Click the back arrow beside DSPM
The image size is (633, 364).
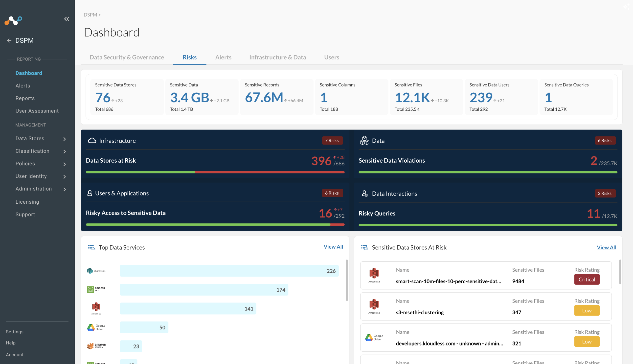9,41
